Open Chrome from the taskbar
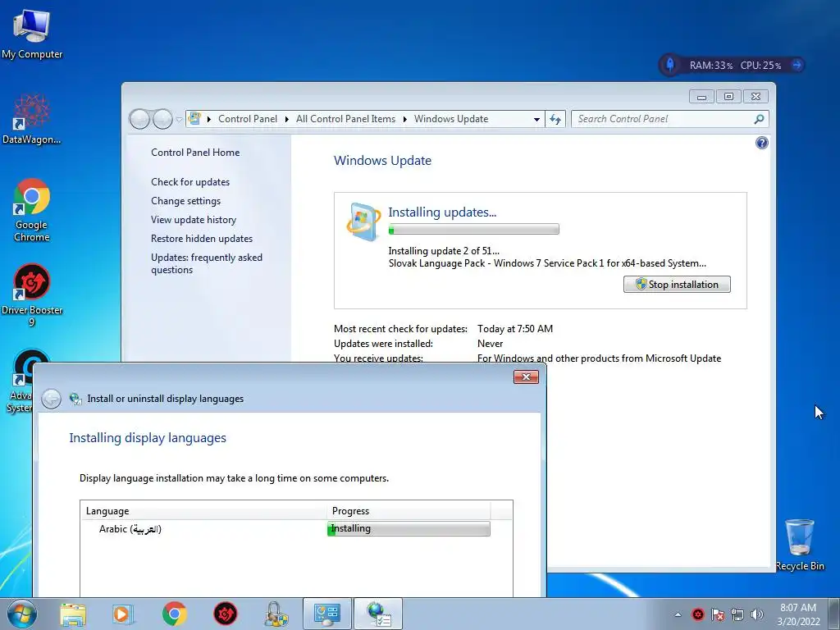Viewport: 840px width, 630px height. [174, 614]
